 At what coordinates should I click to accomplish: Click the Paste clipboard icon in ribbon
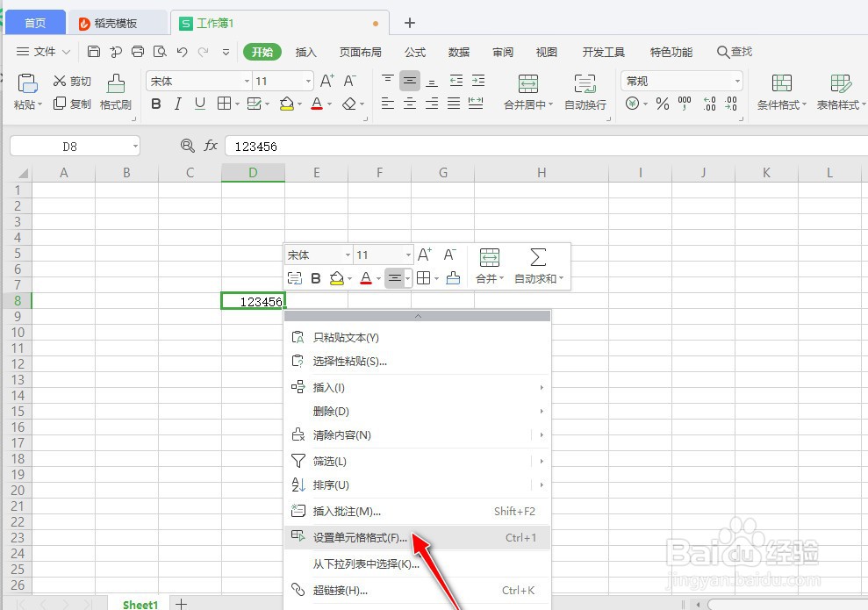click(27, 83)
